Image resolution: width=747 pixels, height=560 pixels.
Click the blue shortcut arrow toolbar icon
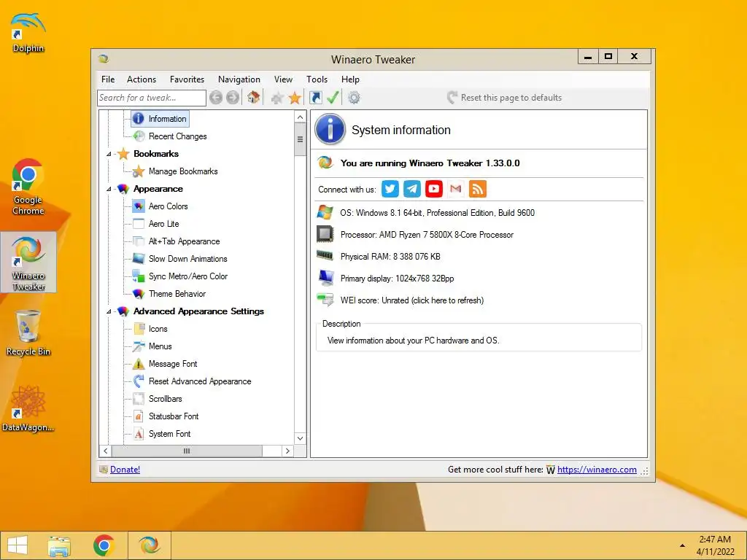[315, 98]
